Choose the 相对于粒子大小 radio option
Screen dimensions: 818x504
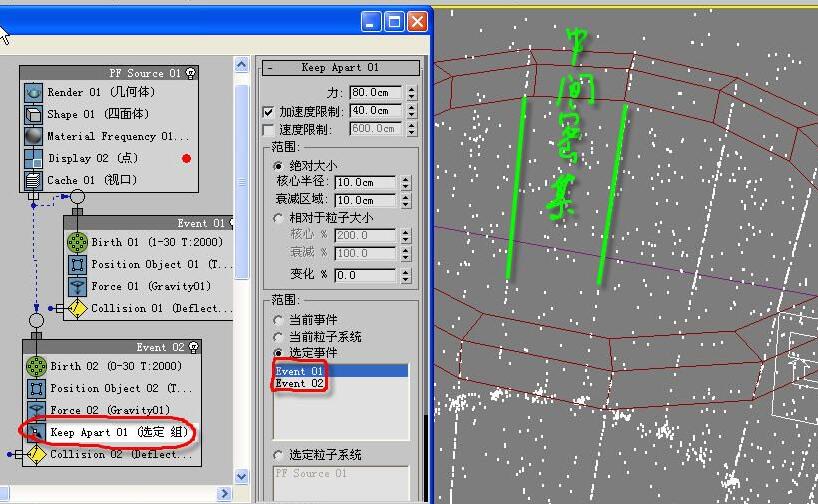(278, 218)
